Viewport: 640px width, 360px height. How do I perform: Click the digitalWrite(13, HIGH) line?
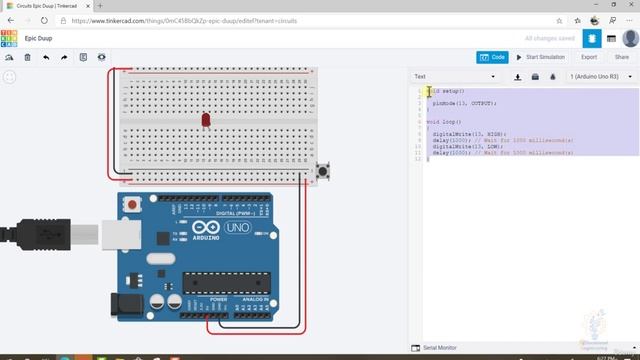469,134
